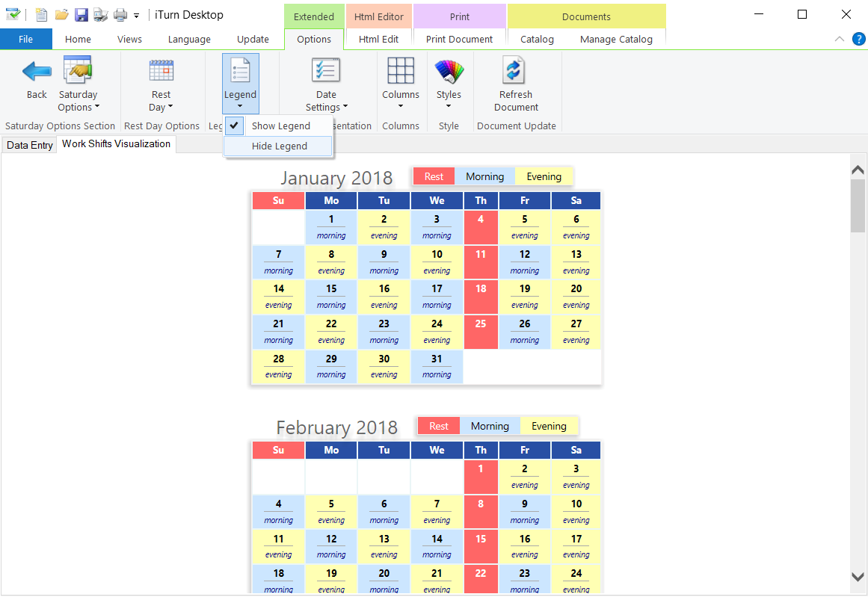868x597 pixels.
Task: Click the red Rest legend swatch for January
Action: [434, 177]
